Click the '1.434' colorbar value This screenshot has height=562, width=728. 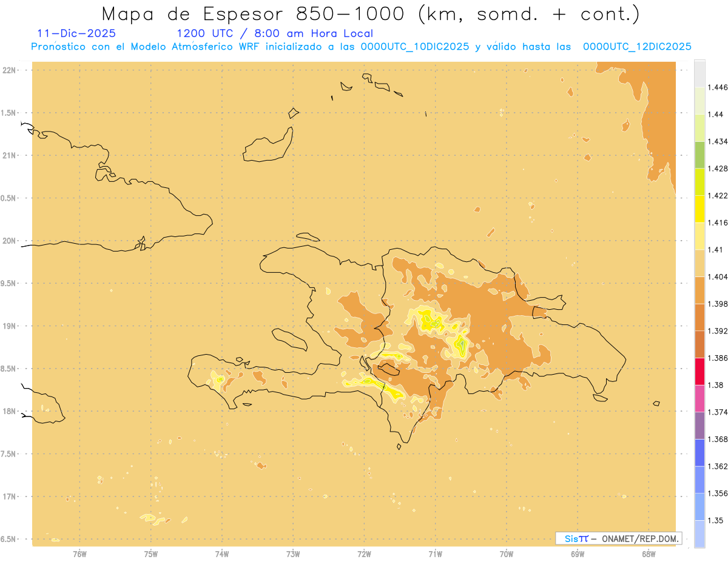click(x=717, y=141)
